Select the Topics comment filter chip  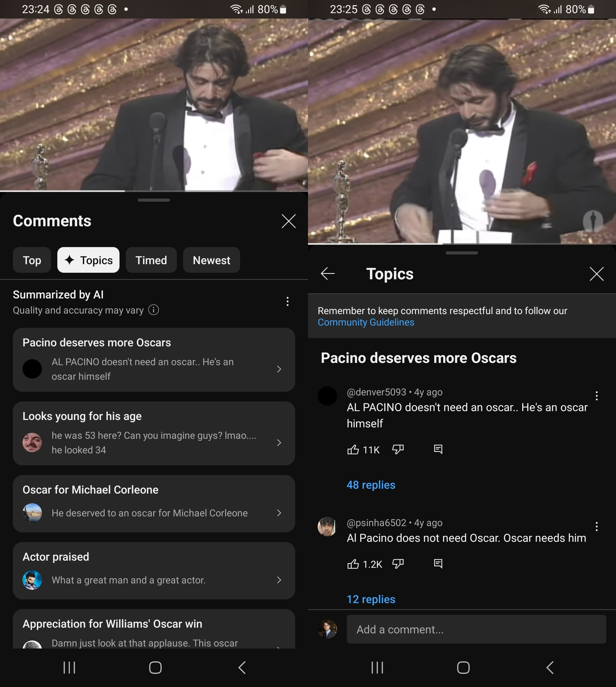click(x=88, y=260)
